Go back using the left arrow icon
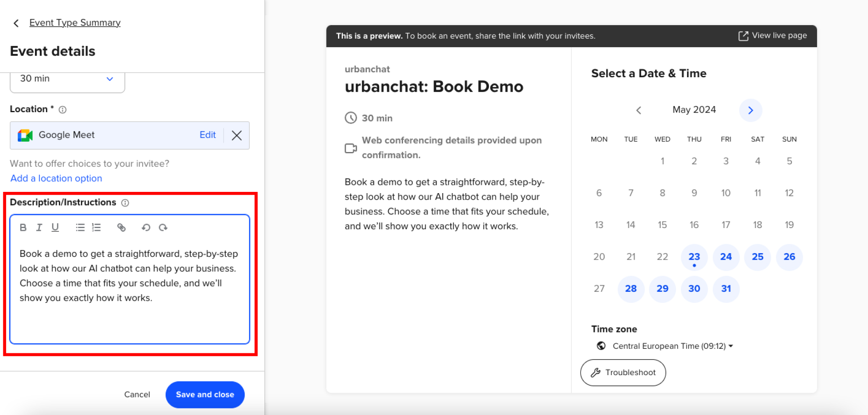 point(16,23)
